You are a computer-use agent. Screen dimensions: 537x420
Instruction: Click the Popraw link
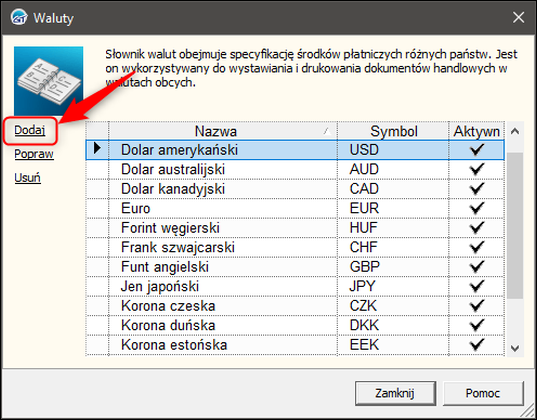point(34,154)
